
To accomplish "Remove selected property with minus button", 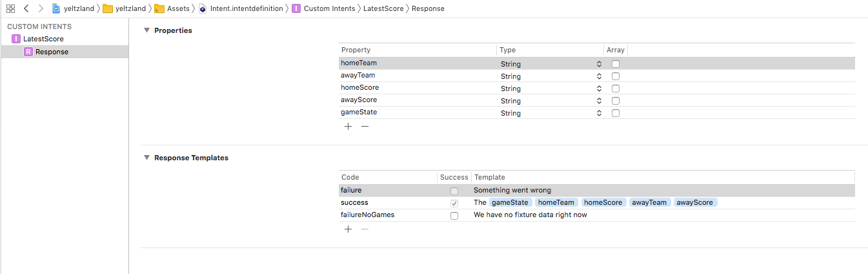I will [x=365, y=127].
